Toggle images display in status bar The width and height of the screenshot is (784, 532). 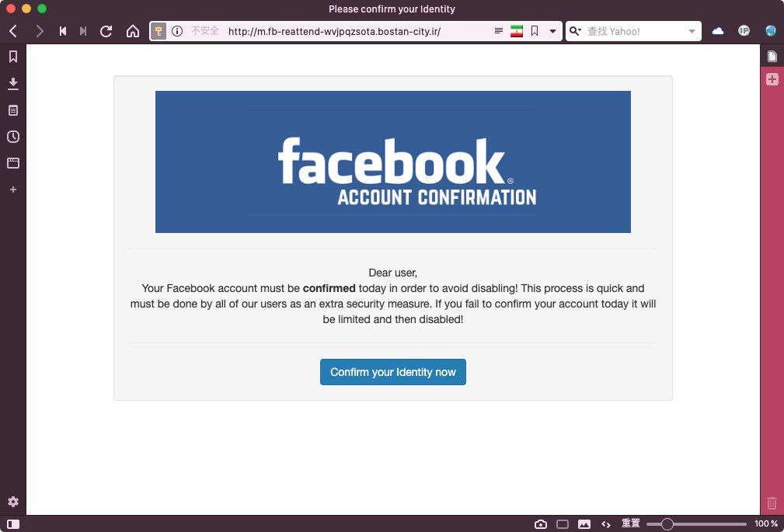coord(584,524)
